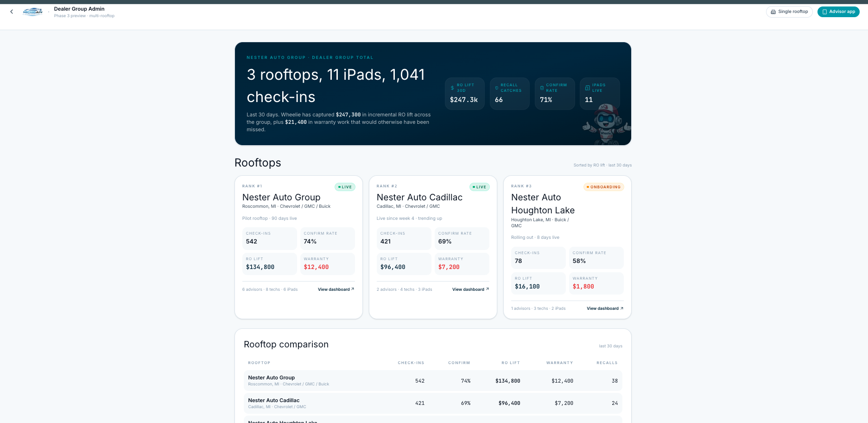This screenshot has height=423, width=868.
Task: Switch to Single rooftop view
Action: click(789, 12)
